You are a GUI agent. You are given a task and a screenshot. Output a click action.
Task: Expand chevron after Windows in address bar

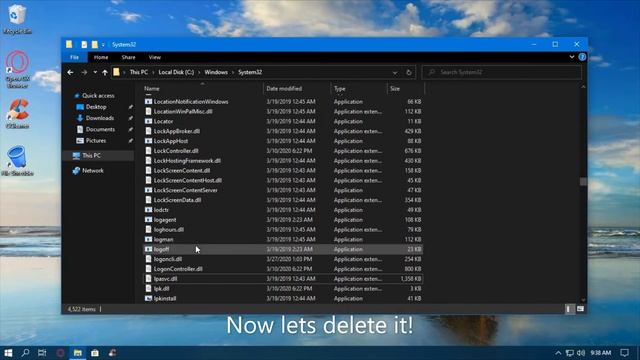(x=233, y=72)
